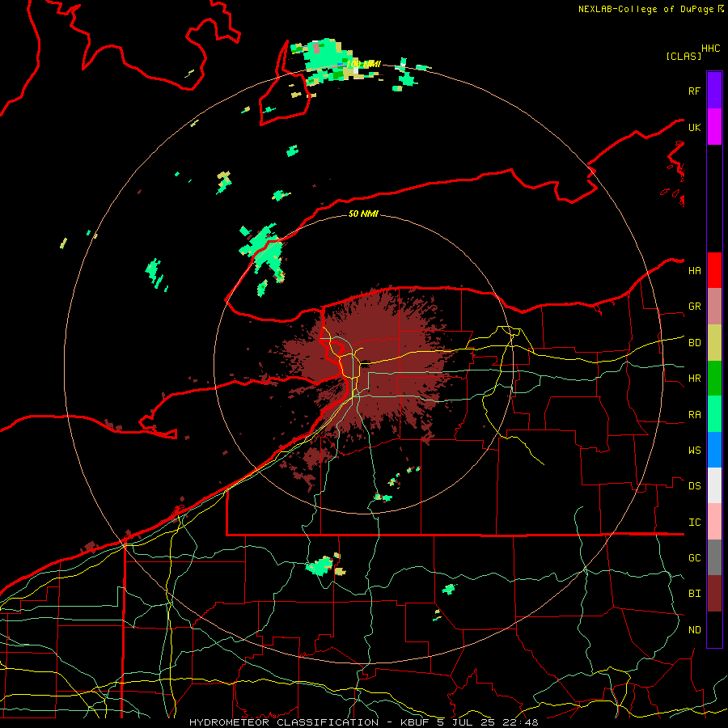Click the gray GC legend swatch
This screenshot has height=728, width=728.
coord(714,557)
